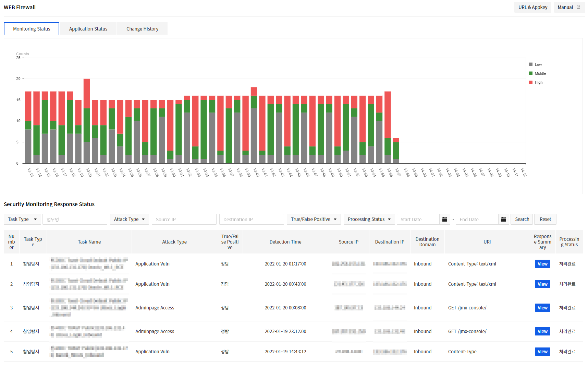588x366 pixels.
Task: View response summary for row 3
Action: (x=542, y=308)
